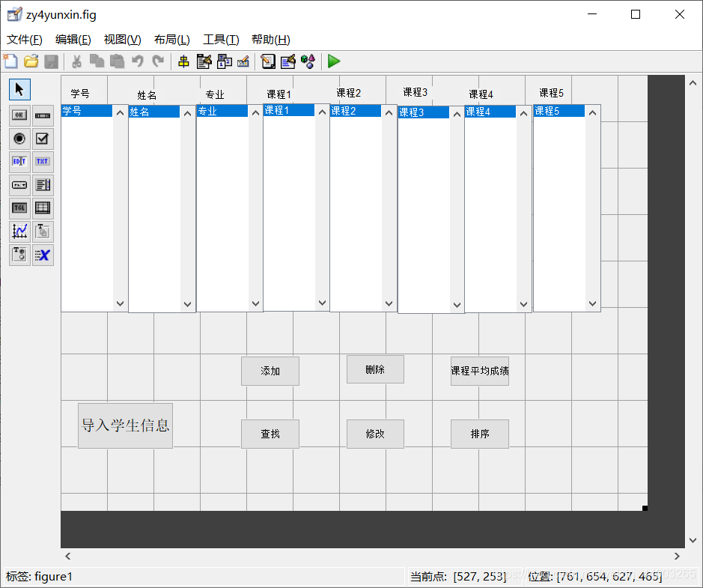
Task: Pick the Pop-up Menu component
Action: pyautogui.click(x=19, y=185)
